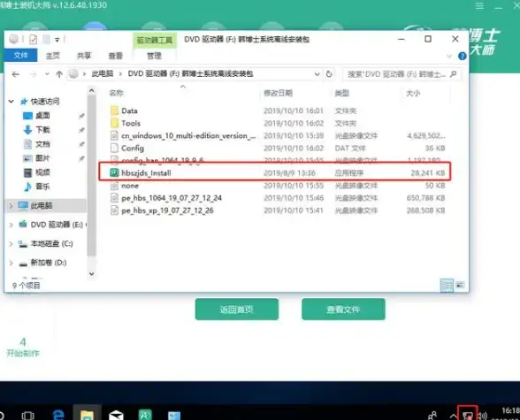The image size is (520, 420).
Task: Switch to details view icon
Action: (447, 285)
